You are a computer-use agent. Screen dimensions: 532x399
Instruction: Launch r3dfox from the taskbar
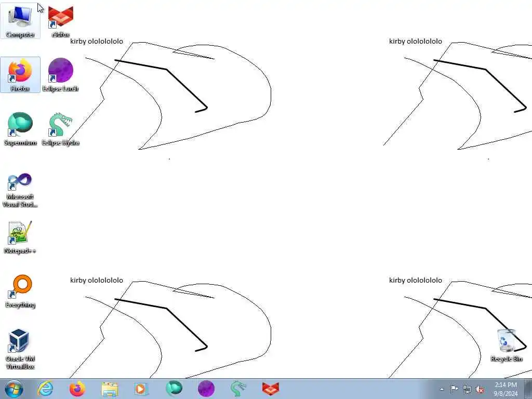(x=270, y=389)
